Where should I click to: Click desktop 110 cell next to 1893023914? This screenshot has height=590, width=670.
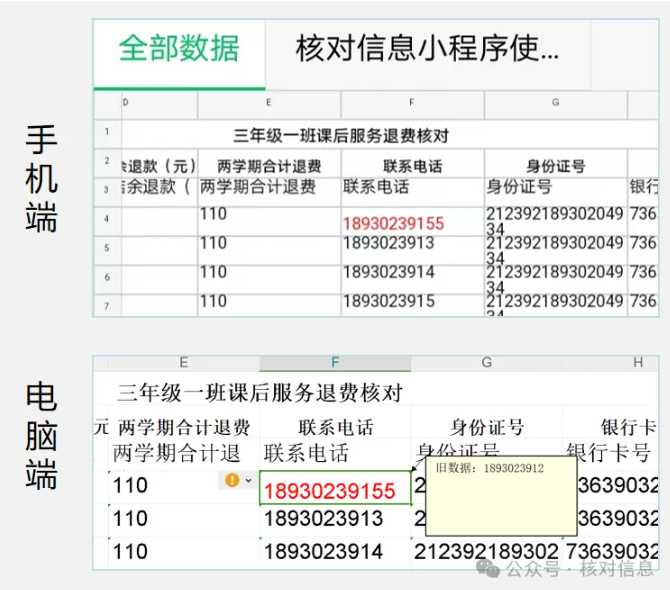click(184, 553)
